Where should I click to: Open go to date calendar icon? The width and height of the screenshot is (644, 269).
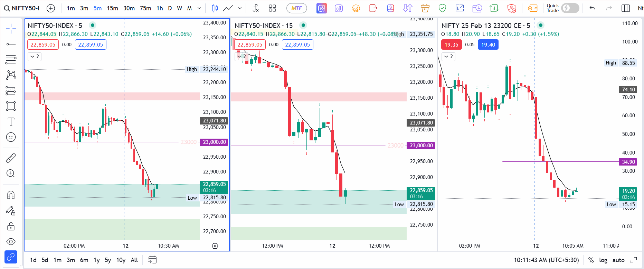[152, 260]
